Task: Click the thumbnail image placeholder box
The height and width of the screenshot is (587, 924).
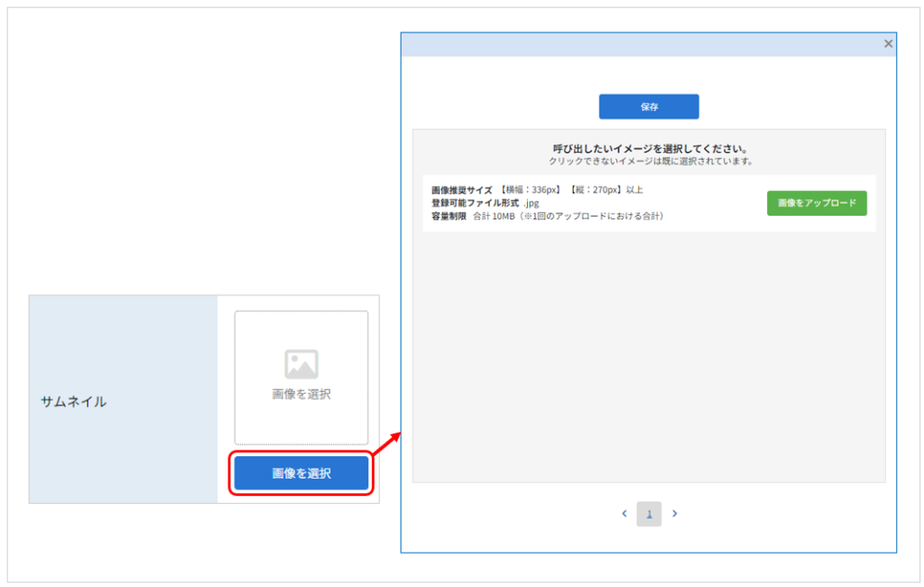Action: (x=301, y=377)
